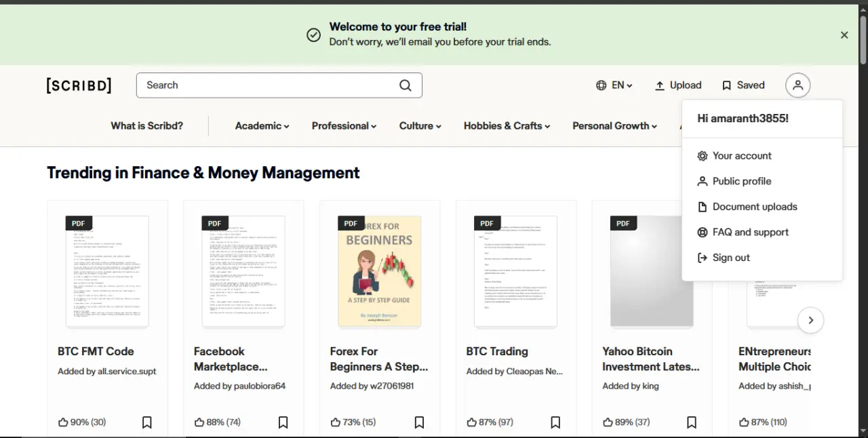Screen dimensions: 868x438
Task: Open Yahoo Bitcoin Investment thumbnail
Action: click(652, 271)
